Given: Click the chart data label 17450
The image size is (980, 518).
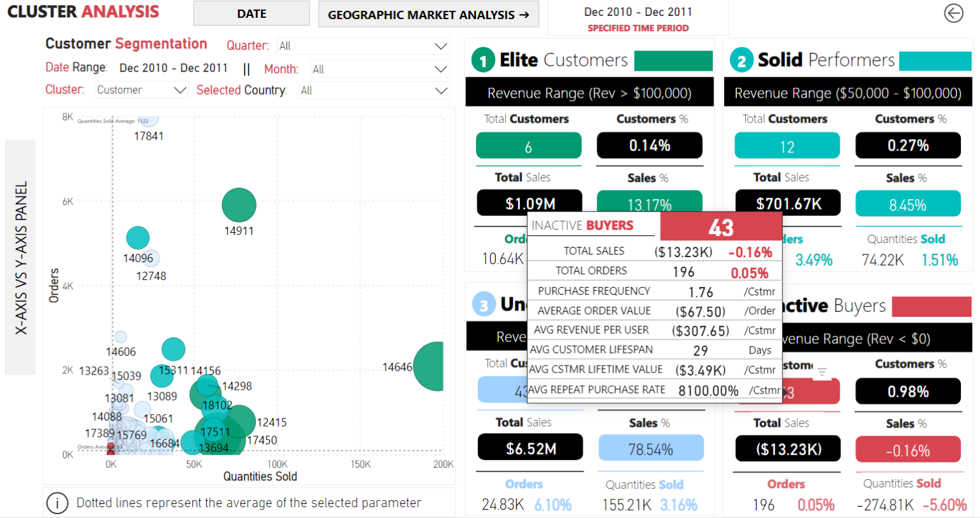Looking at the screenshot, I should [262, 440].
